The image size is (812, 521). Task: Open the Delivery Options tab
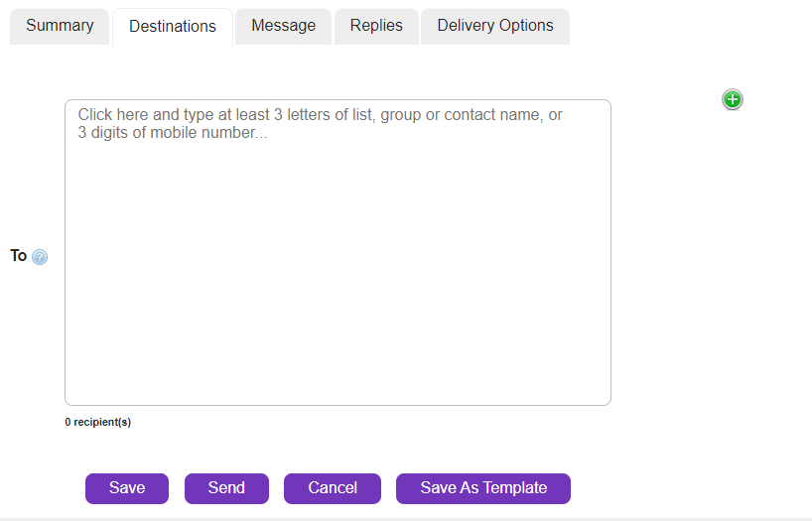[495, 26]
